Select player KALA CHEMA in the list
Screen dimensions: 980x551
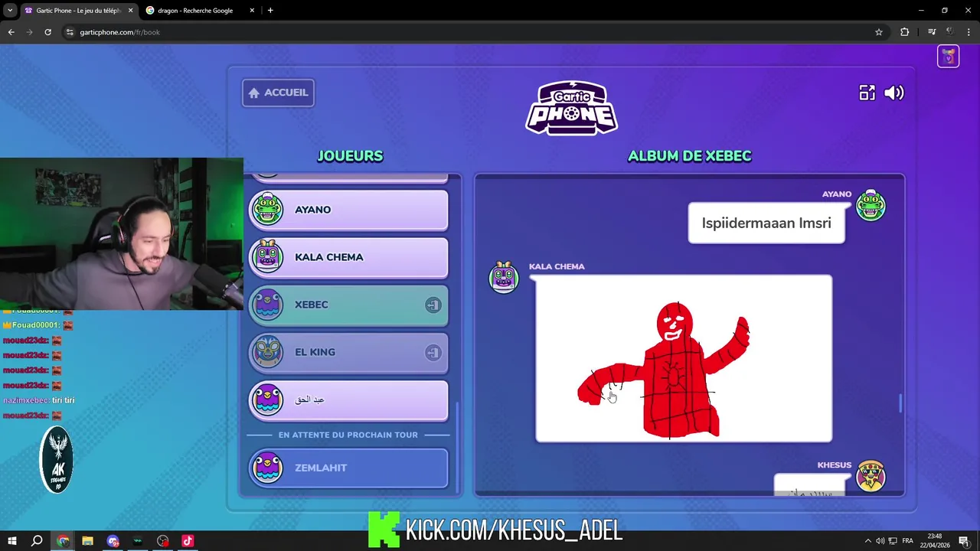point(348,257)
